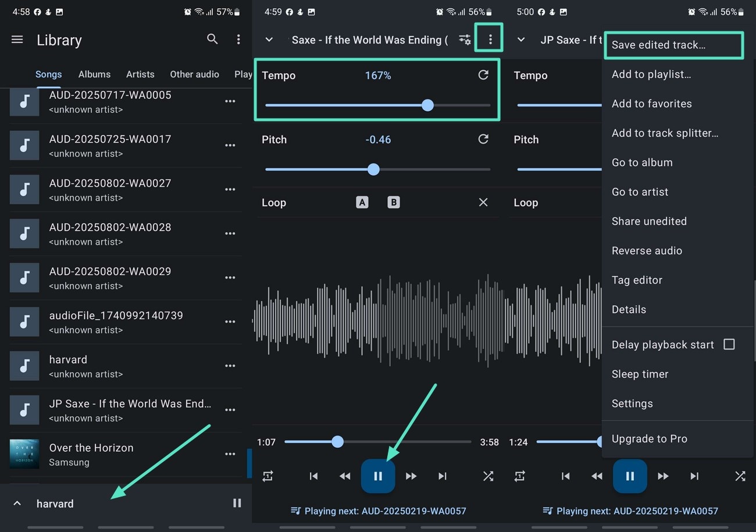Expand the harvard mini player chevron
This screenshot has width=756, height=532.
(17, 504)
